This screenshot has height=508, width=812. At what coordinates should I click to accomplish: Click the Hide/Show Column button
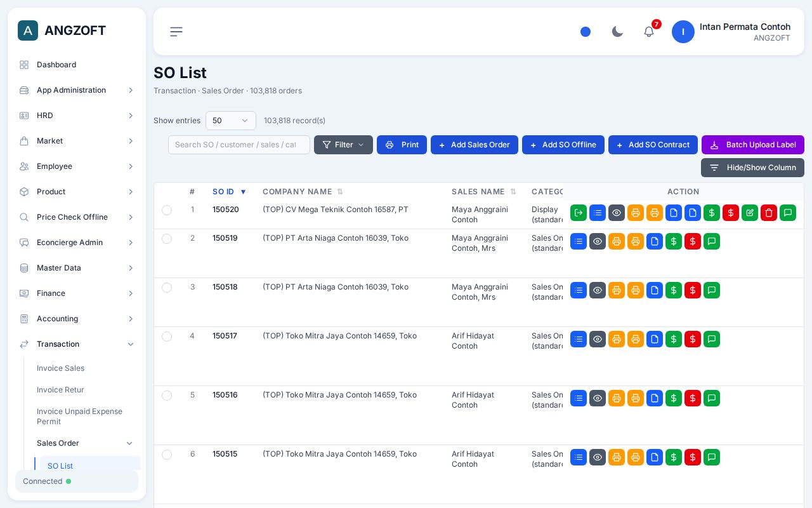[752, 168]
